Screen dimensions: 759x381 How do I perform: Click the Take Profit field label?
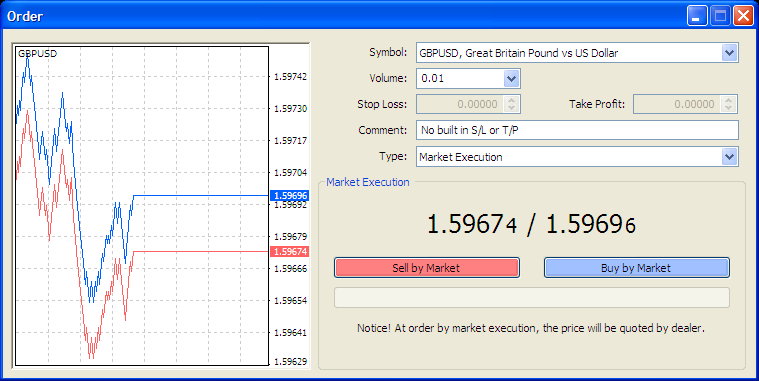coord(597,104)
